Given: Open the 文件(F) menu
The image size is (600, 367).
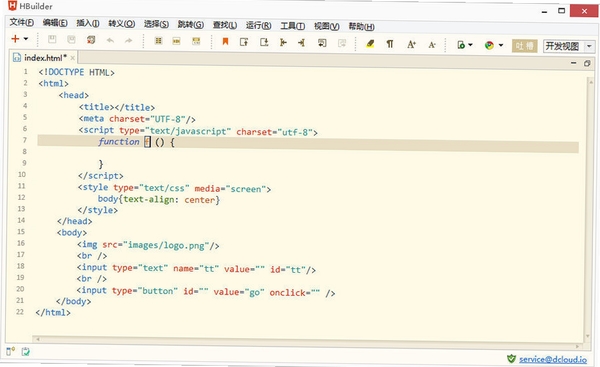Looking at the screenshot, I should (x=21, y=23).
